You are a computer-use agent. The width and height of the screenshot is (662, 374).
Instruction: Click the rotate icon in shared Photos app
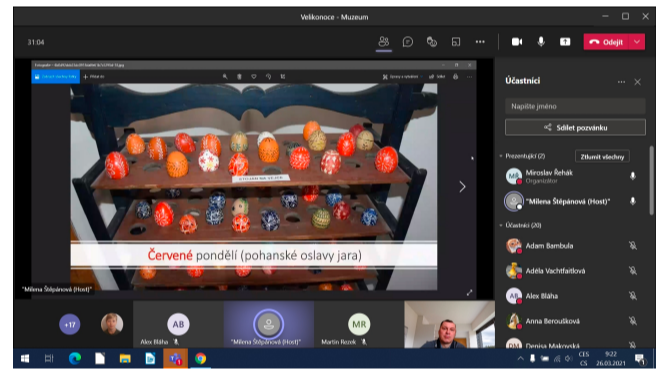(x=268, y=77)
